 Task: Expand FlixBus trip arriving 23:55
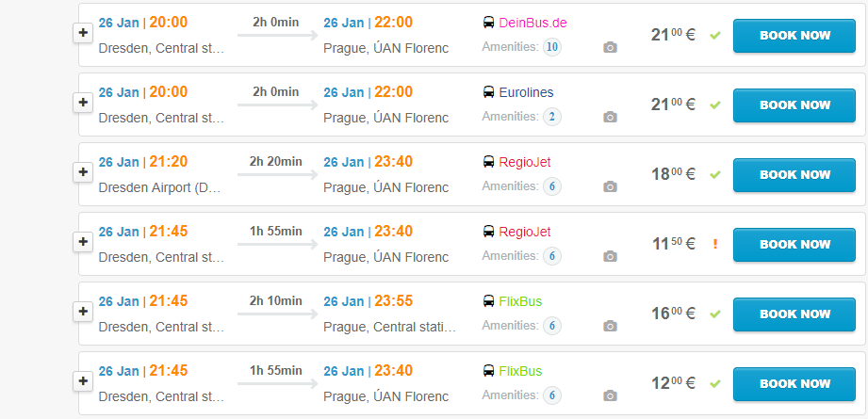83,312
